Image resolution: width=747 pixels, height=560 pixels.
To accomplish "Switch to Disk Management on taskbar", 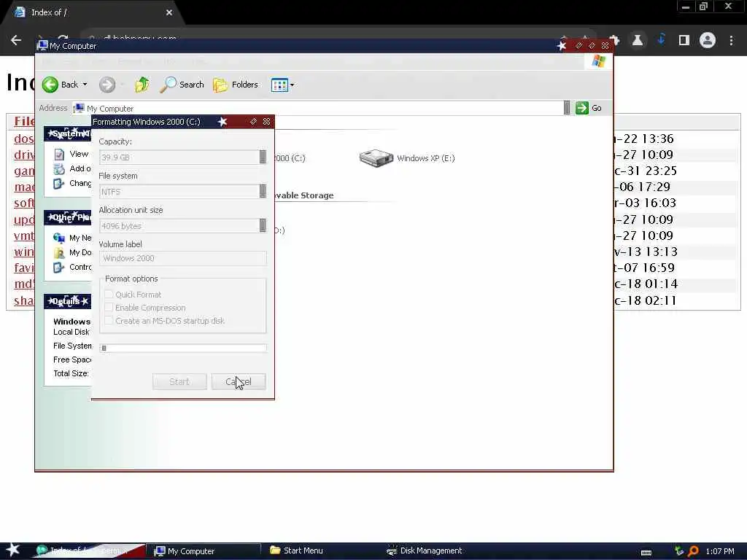I will [425, 551].
